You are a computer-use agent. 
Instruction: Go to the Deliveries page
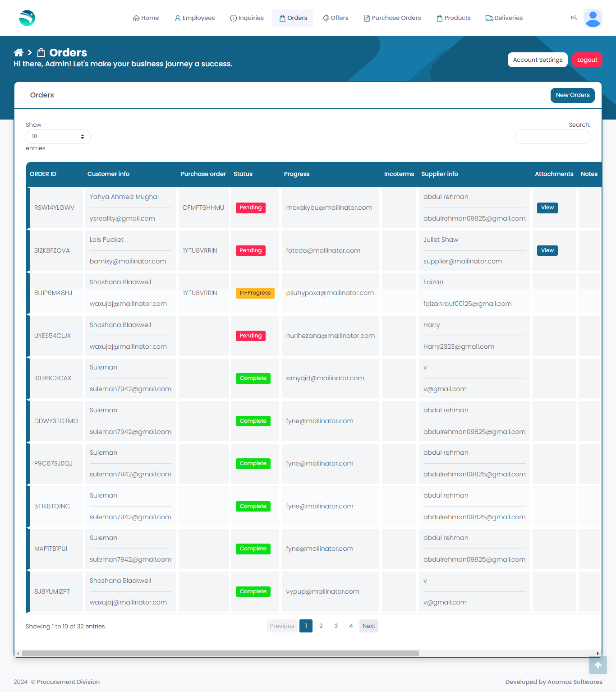tap(504, 18)
